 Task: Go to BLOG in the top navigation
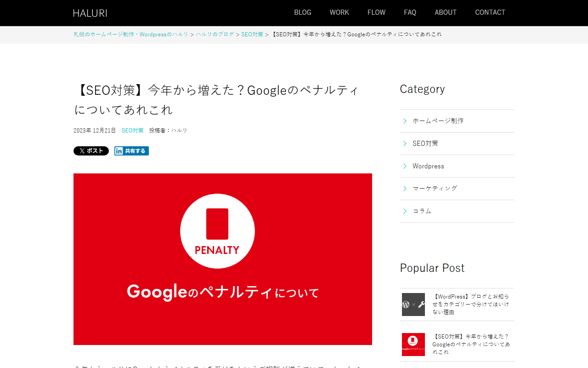(303, 12)
